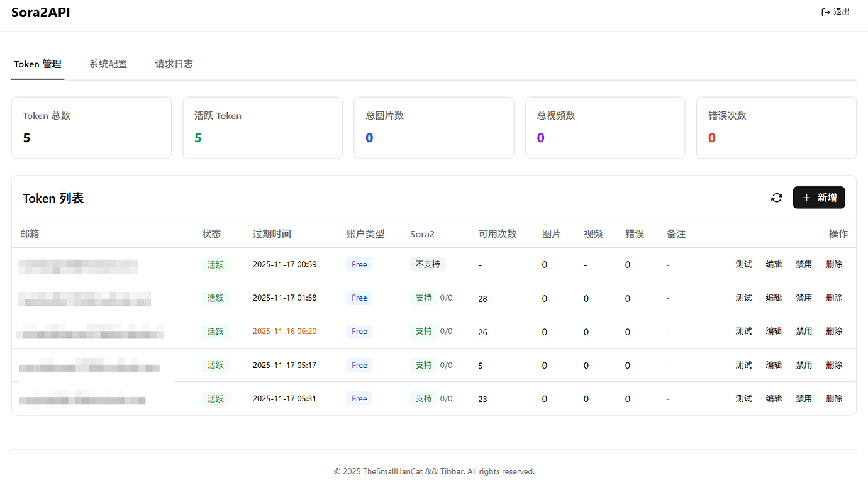This screenshot has height=487, width=868.
Task: Click the expiry time 2025-11-17 05:31
Action: click(284, 399)
